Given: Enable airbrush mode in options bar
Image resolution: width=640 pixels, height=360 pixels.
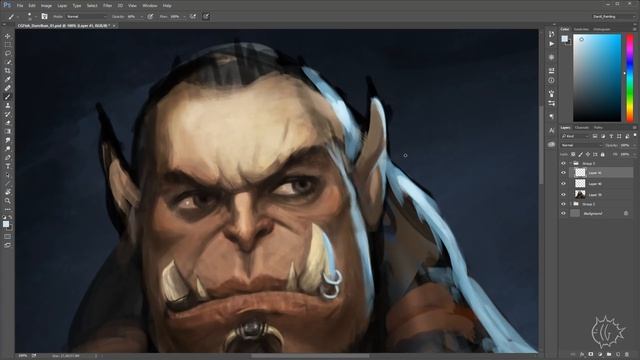Looking at the screenshot, I should click(193, 16).
